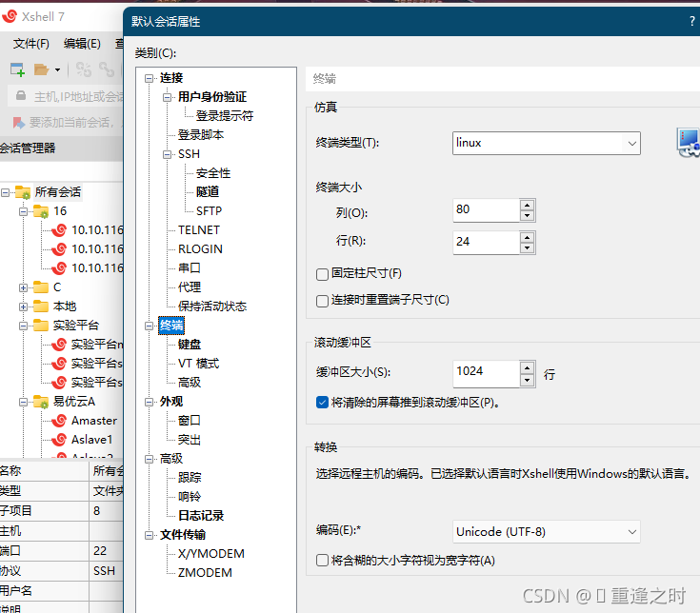The image size is (700, 613).
Task: Select 突出 under 外观
Action: [190, 440]
